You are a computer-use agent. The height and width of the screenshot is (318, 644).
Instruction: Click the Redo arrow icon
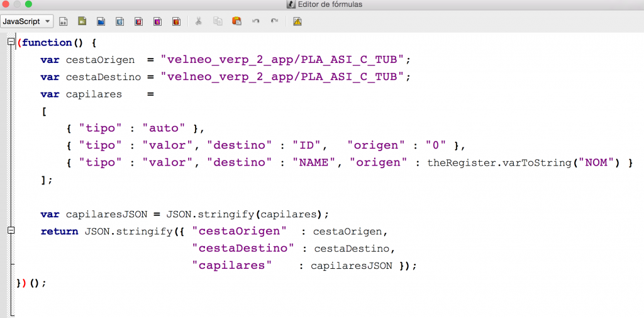274,21
